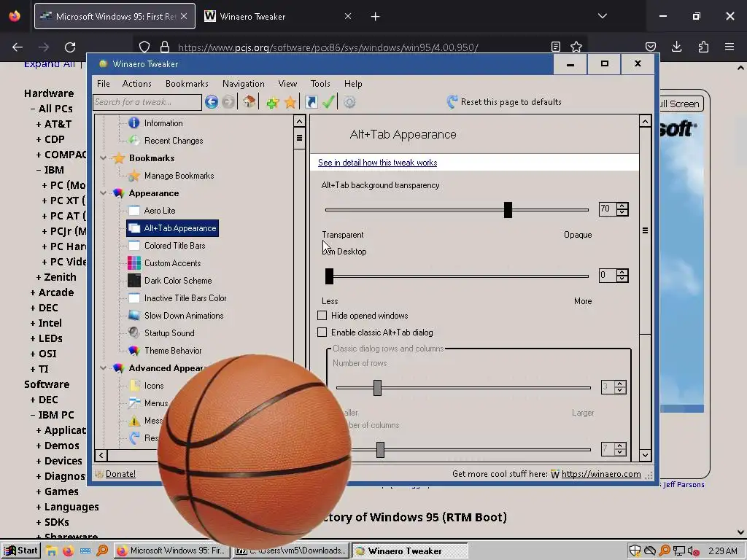This screenshot has height=560, width=747.
Task: Click Winaero Tweaker taskbar button
Action: (x=410, y=551)
